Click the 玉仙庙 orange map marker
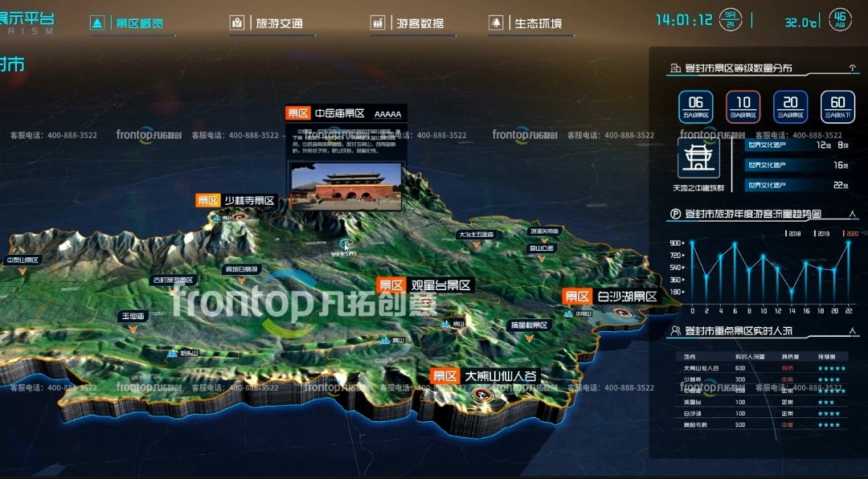The image size is (868, 479). point(132,330)
